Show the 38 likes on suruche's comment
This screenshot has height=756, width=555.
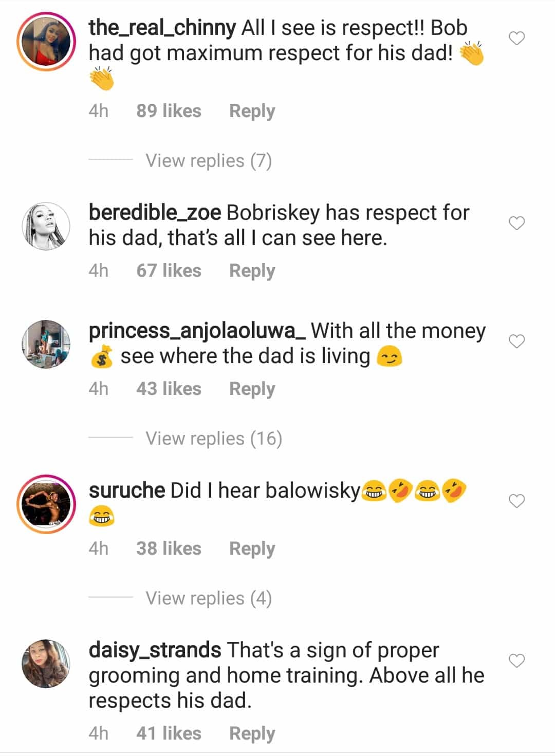(169, 549)
